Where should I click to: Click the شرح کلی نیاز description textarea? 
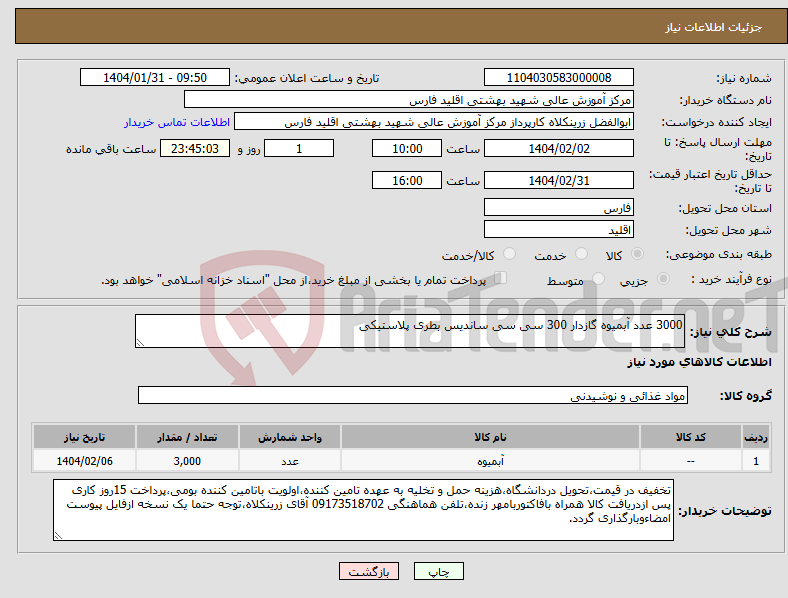click(410, 331)
